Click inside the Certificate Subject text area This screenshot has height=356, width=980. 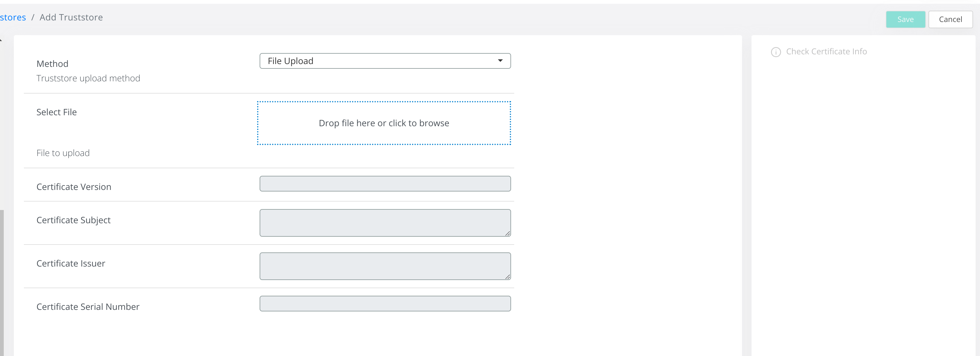385,223
